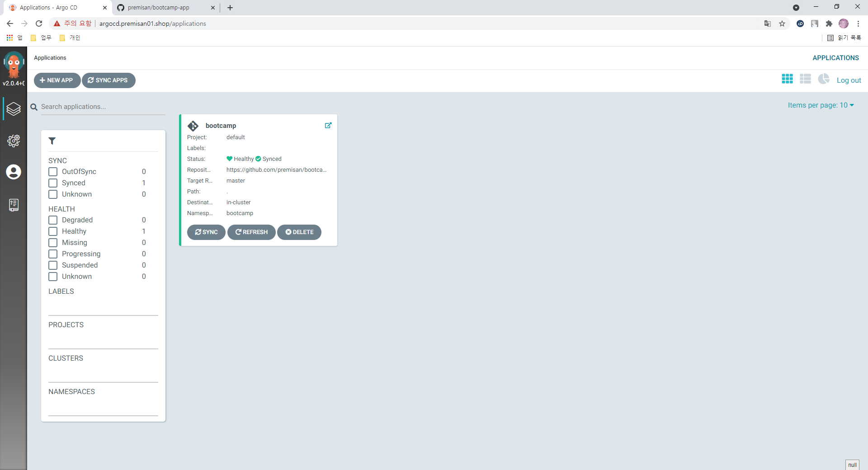The image size is (868, 470).
Task: Click the browser address bar URL
Action: (x=152, y=23)
